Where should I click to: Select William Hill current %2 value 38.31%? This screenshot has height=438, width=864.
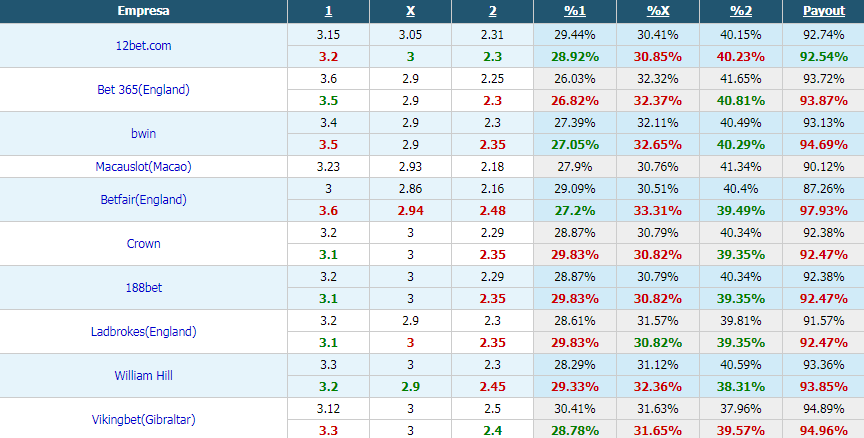[x=741, y=387]
